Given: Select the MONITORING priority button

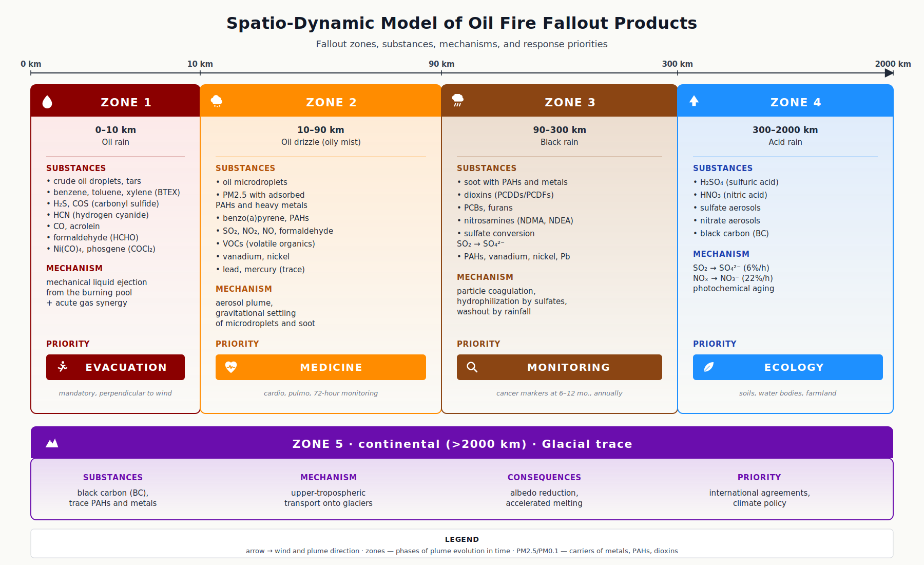Looking at the screenshot, I should pyautogui.click(x=560, y=367).
